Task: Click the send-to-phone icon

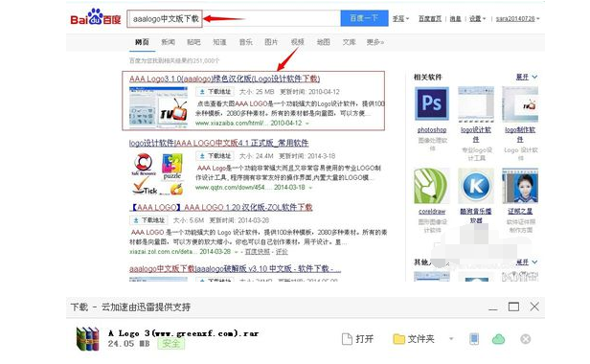Action: point(474,339)
